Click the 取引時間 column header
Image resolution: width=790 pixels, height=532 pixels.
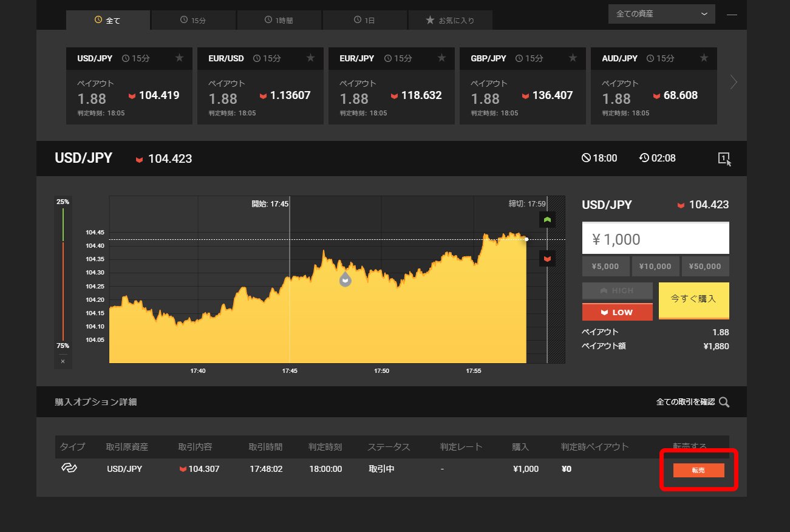pos(265,447)
